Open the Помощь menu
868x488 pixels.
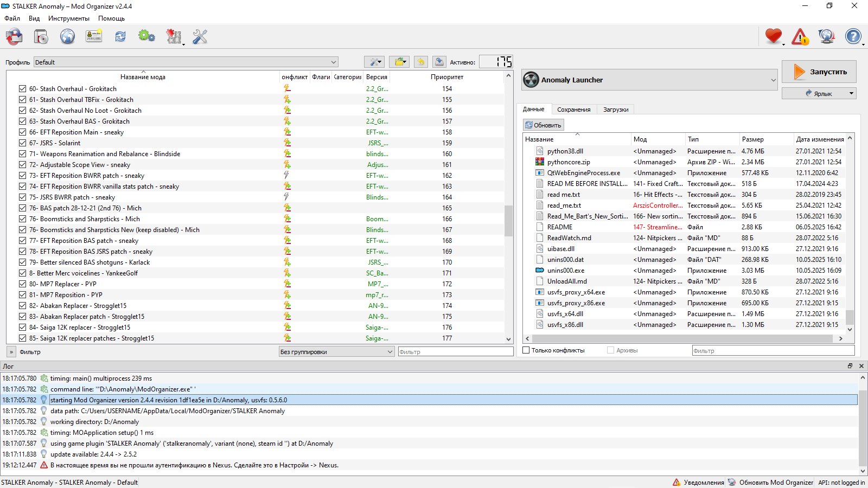click(111, 18)
